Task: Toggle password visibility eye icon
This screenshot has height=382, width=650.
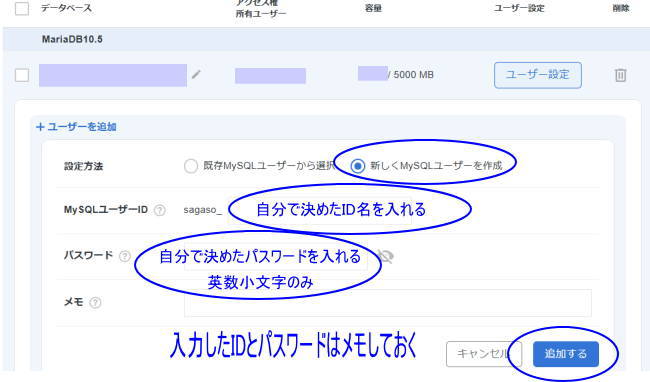Action: pos(386,256)
